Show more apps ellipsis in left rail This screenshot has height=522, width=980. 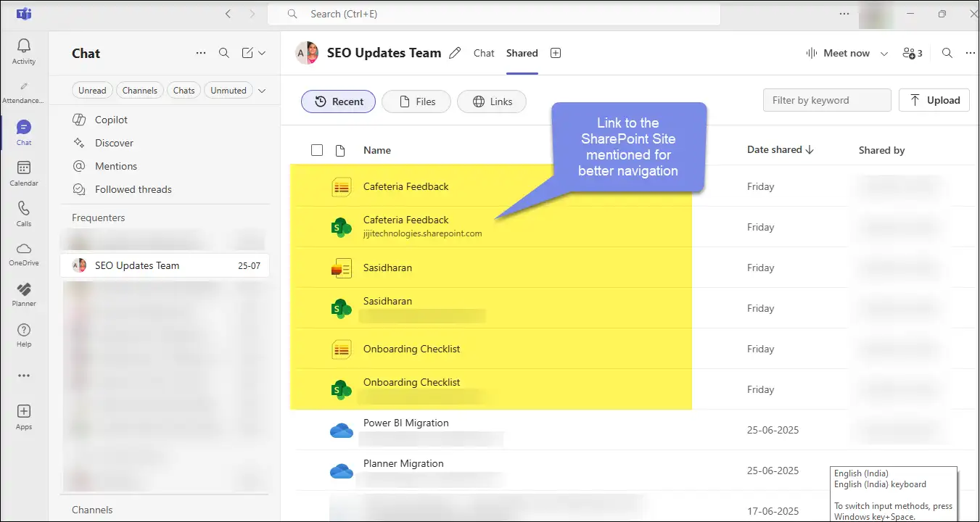click(x=24, y=376)
